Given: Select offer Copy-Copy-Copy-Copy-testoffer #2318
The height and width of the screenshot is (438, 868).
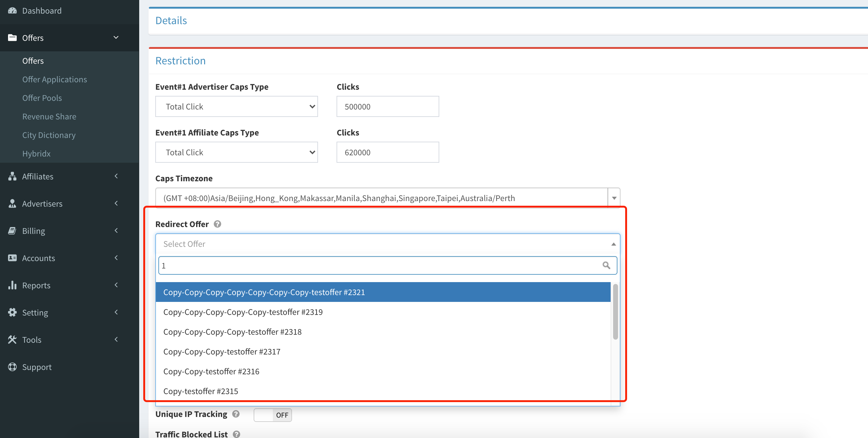Looking at the screenshot, I should tap(383, 332).
